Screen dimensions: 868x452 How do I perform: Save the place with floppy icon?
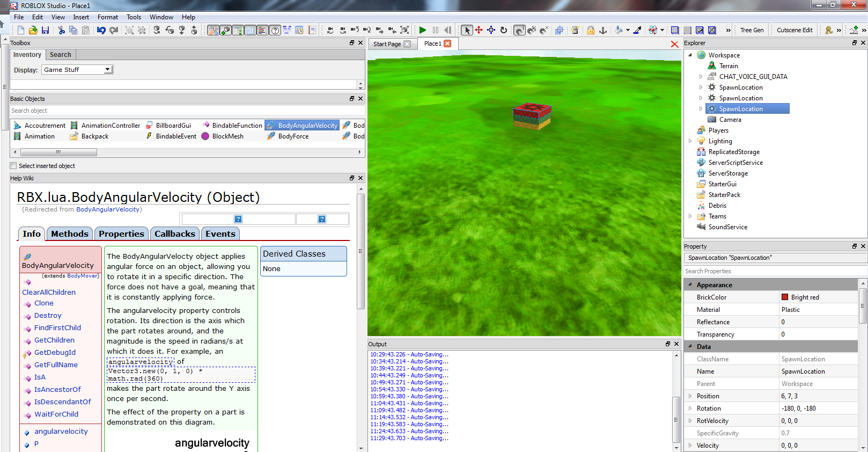tap(46, 30)
